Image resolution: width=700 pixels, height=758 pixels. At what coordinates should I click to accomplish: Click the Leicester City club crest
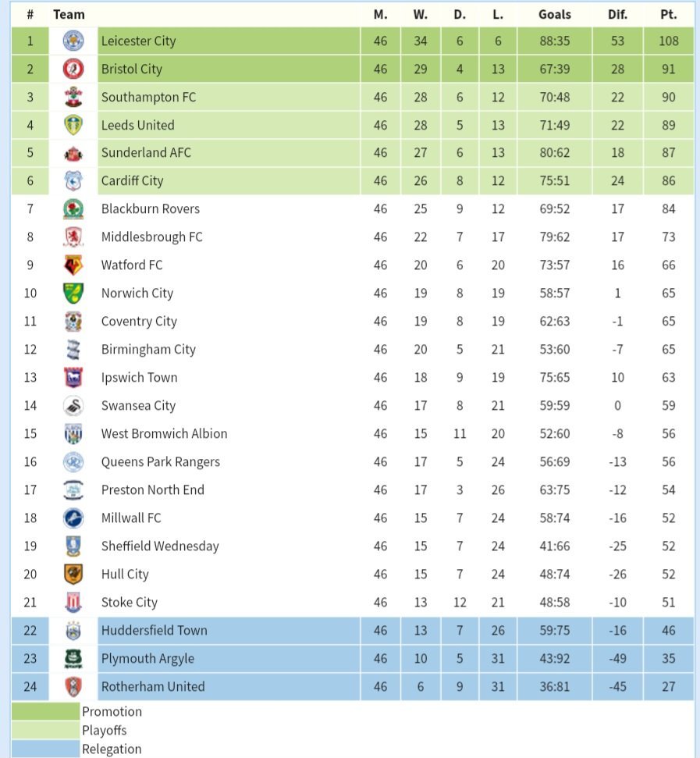click(73, 41)
